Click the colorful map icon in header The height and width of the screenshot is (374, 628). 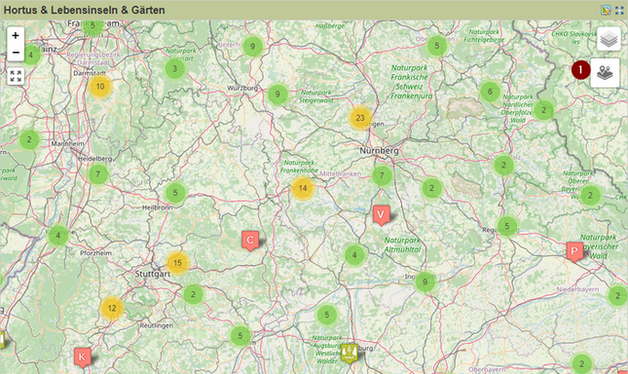pos(606,10)
